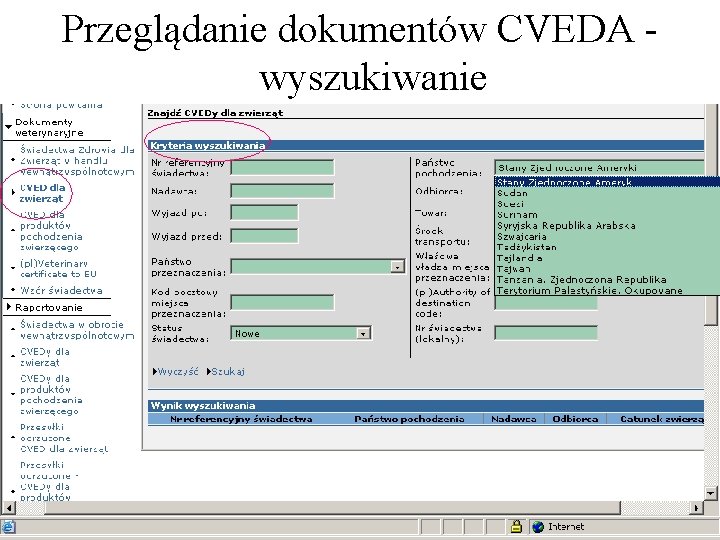
Task: Select Tajwan in the country list
Action: click(x=608, y=269)
